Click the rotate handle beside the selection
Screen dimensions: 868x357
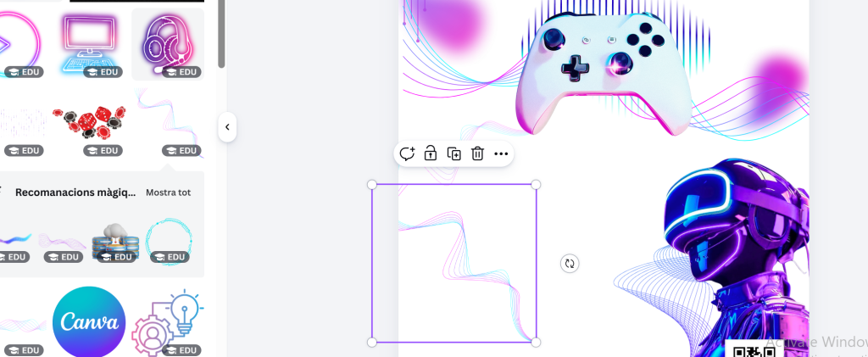click(570, 264)
